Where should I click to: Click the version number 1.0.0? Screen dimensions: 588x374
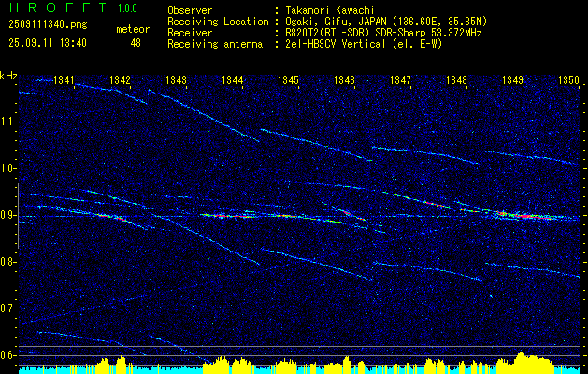(127, 8)
